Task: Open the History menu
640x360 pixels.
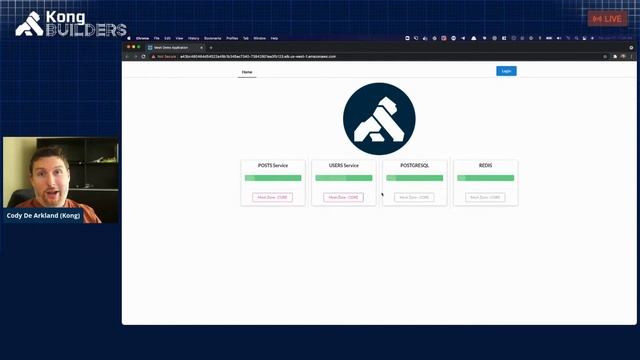Action: (194, 38)
